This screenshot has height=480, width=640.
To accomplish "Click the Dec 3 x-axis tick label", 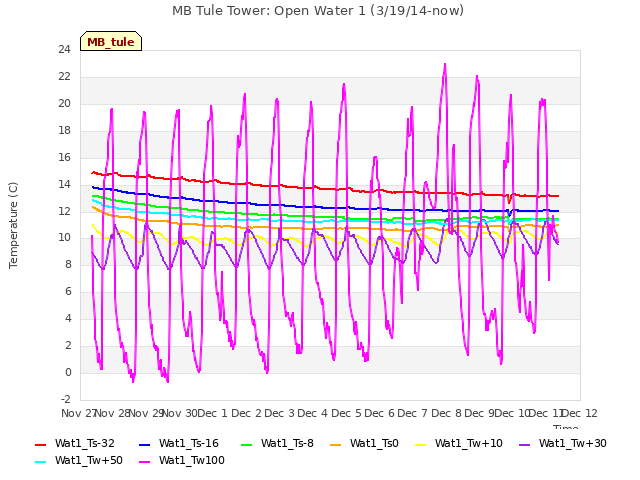I will pos(280,413).
